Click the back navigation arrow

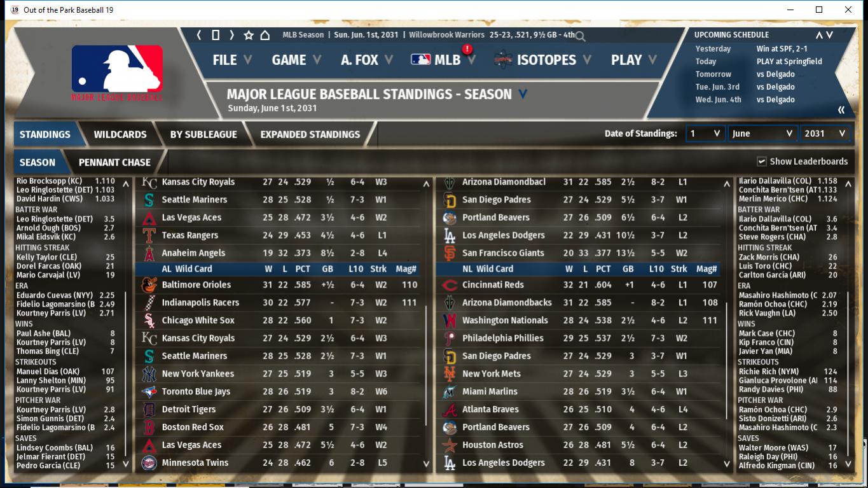pyautogui.click(x=199, y=35)
